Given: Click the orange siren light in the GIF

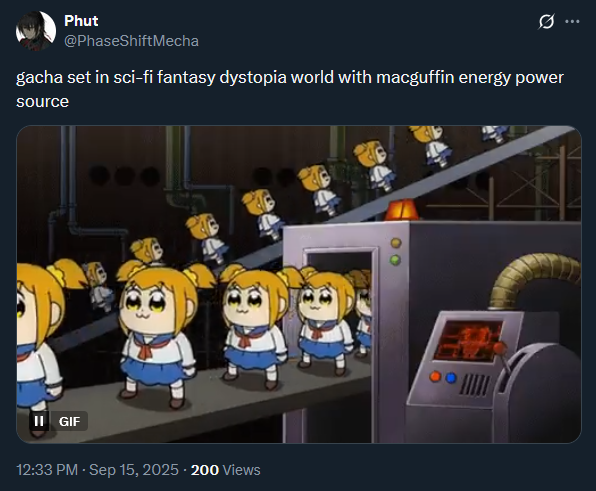Looking at the screenshot, I should click(402, 210).
